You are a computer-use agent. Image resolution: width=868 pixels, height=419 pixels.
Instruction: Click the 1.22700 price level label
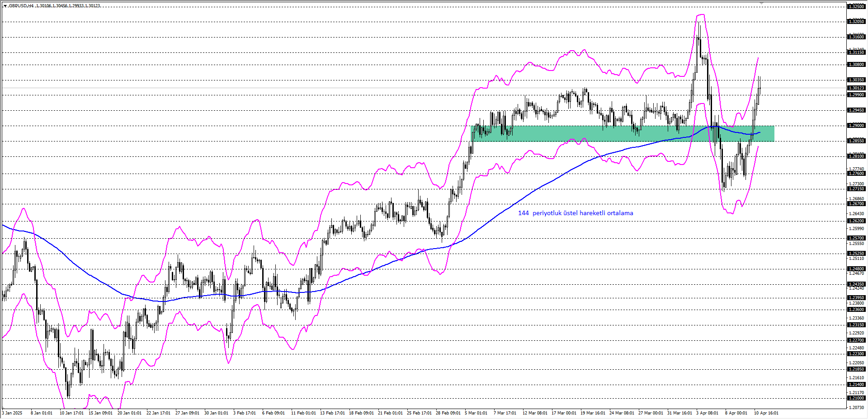coord(856,340)
